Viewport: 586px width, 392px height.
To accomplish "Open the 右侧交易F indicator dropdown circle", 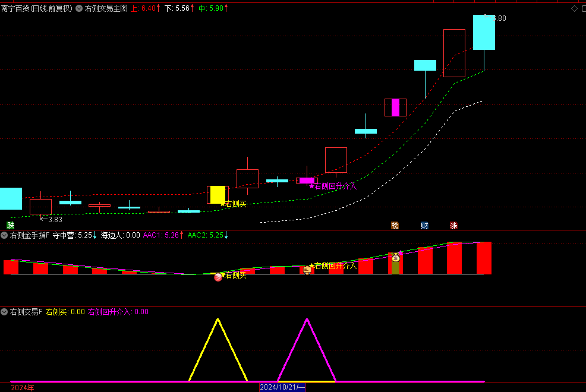I will (4, 312).
